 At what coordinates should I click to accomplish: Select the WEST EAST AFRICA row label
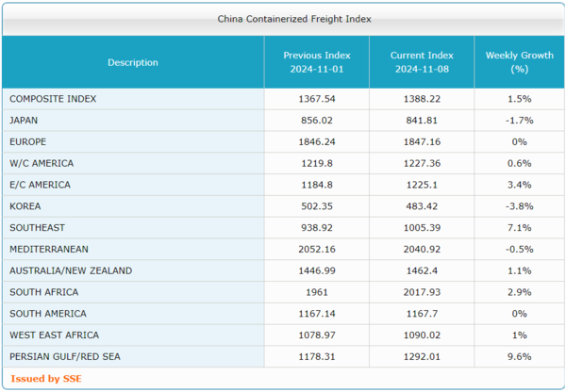pos(54,335)
